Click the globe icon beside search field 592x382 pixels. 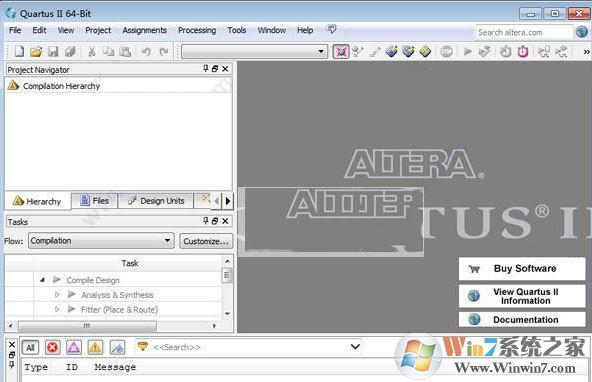point(582,32)
